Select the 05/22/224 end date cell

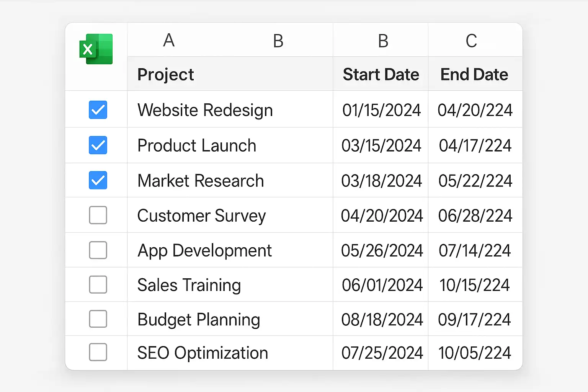475,180
